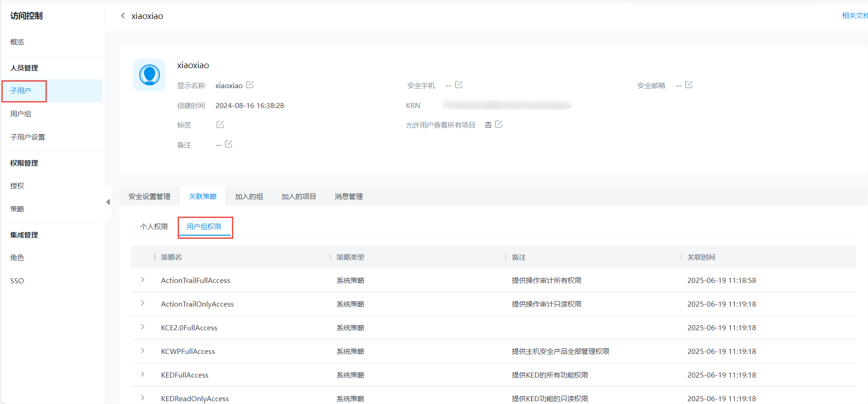This screenshot has width=868, height=404.
Task: Click the association time 2025-06-19 11:18:58
Action: [721, 281]
